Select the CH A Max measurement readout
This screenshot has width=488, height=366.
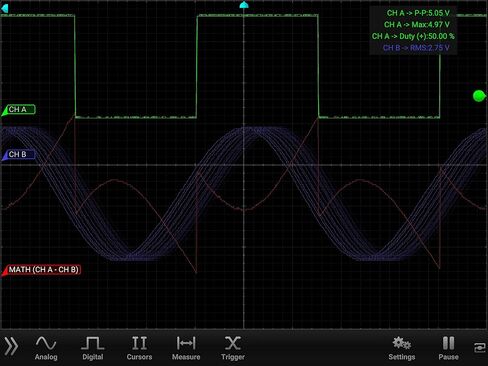(x=417, y=25)
